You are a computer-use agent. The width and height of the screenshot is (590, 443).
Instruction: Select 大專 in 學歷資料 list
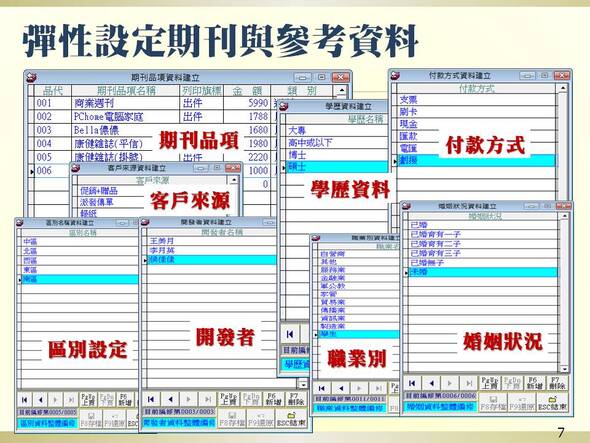click(336, 131)
